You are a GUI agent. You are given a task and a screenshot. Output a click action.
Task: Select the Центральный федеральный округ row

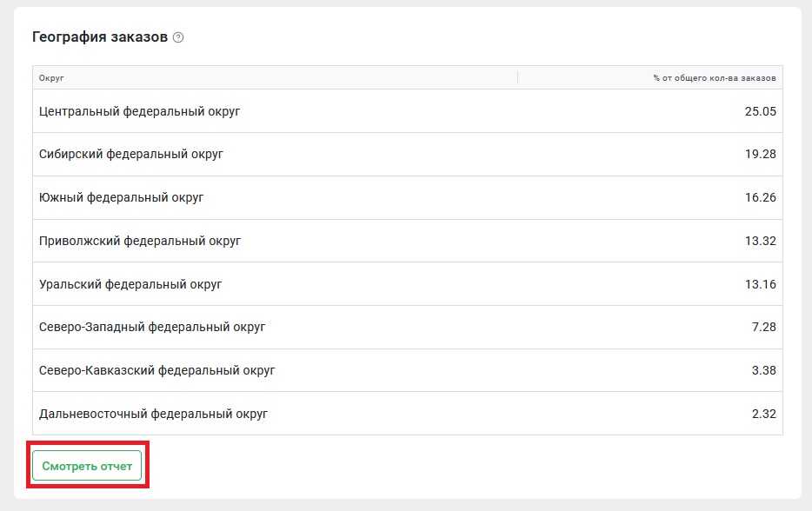click(x=408, y=110)
